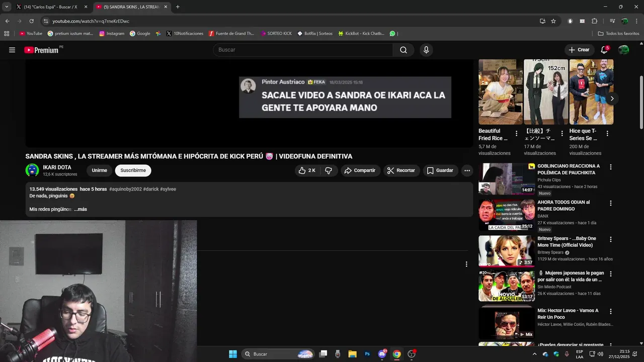
Task: Open Britney Spears Baby One More Time thumbnail
Action: tap(507, 251)
